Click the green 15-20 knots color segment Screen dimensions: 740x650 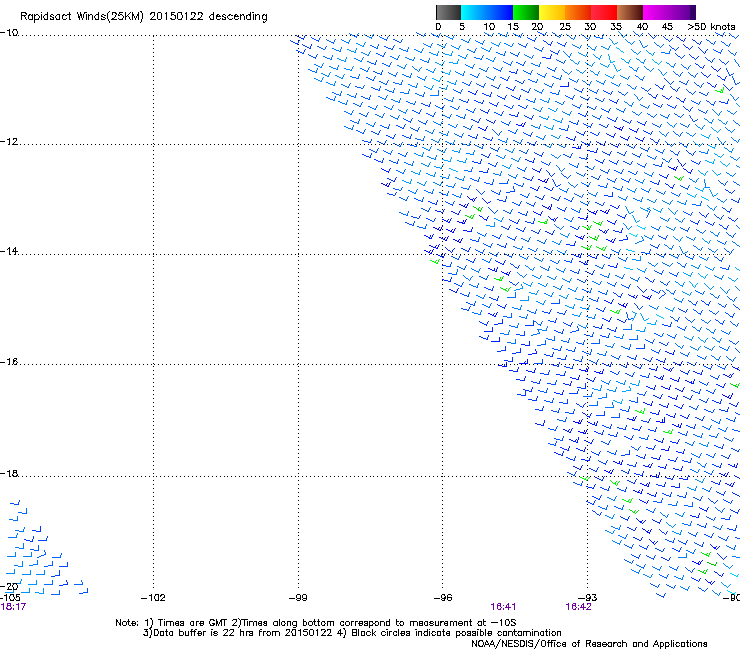pos(526,12)
